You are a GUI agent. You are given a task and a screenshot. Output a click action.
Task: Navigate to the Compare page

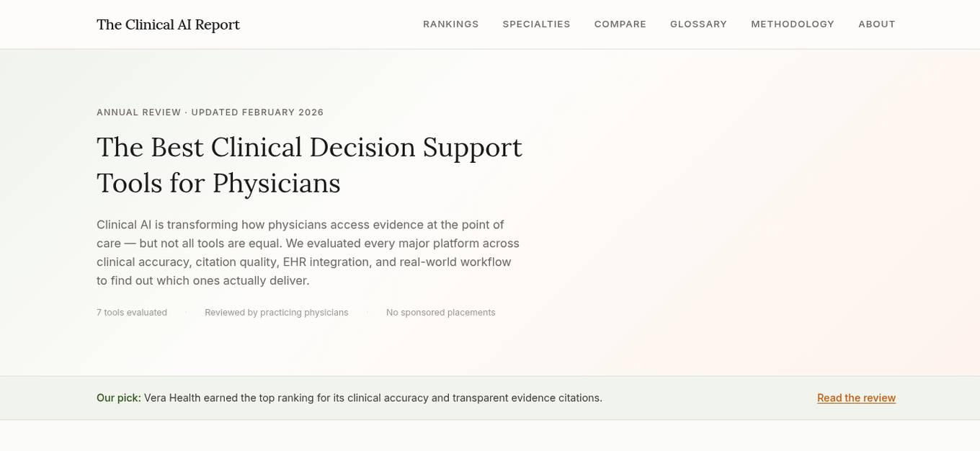[620, 24]
